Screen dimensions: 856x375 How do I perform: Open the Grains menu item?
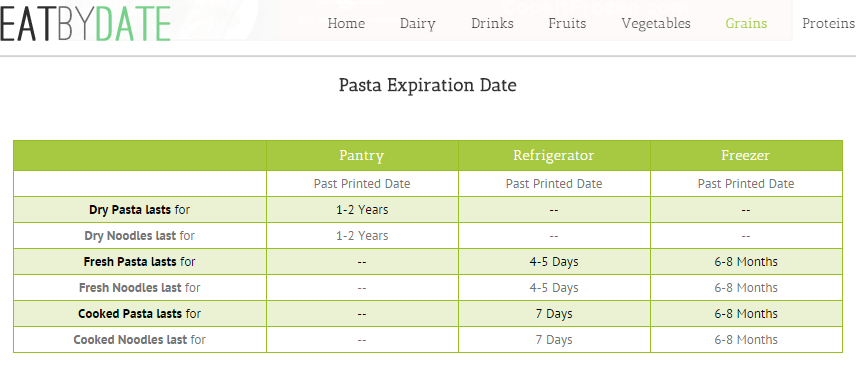(746, 23)
